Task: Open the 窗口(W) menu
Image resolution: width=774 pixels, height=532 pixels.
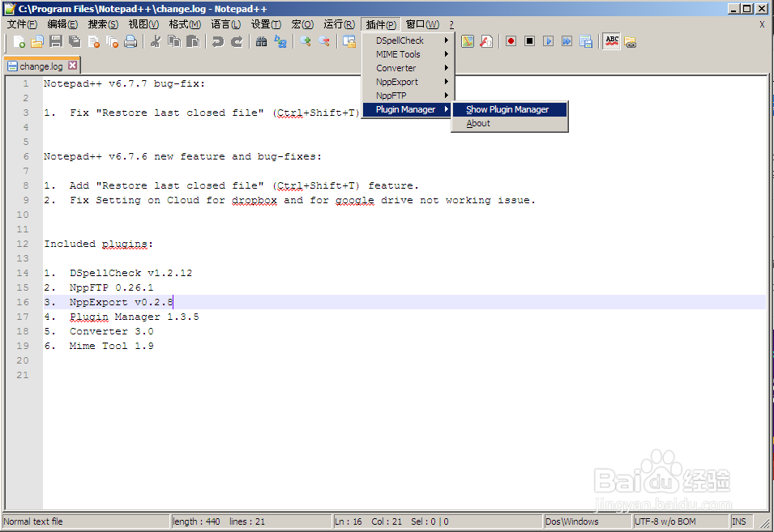Action: [422, 24]
